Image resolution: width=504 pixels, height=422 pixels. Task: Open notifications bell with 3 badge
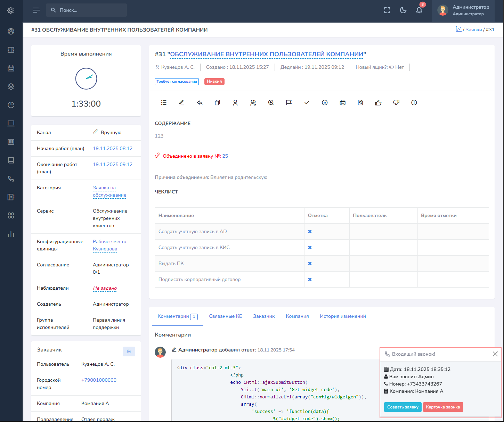(x=419, y=10)
